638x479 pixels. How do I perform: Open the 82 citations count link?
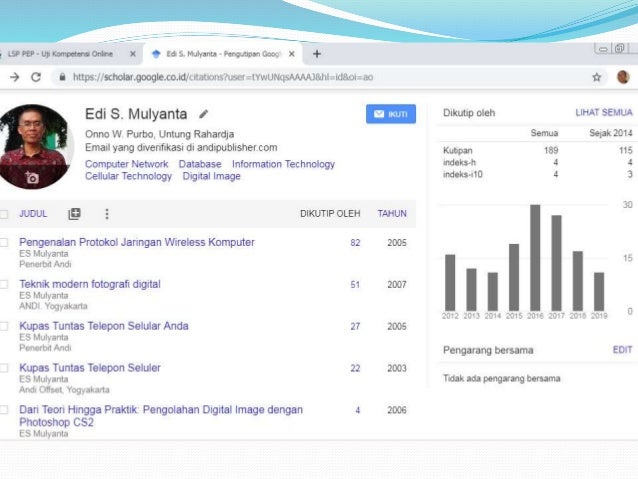click(x=355, y=243)
